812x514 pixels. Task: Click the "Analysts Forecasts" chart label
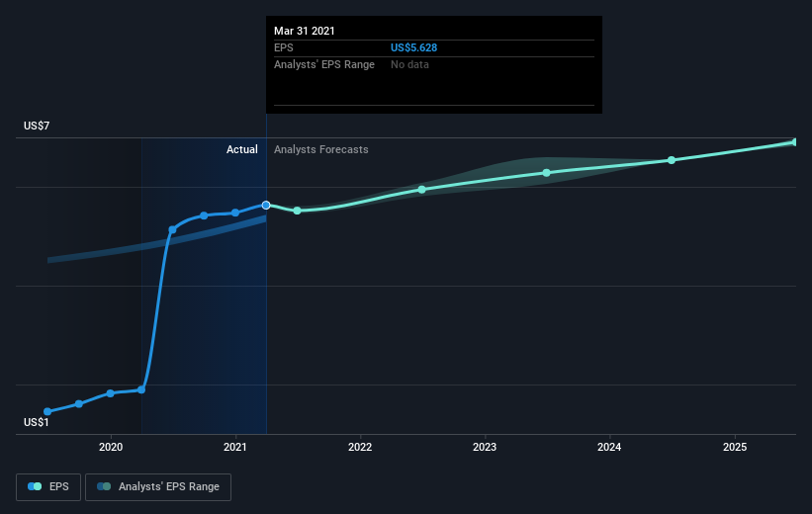[x=320, y=149]
